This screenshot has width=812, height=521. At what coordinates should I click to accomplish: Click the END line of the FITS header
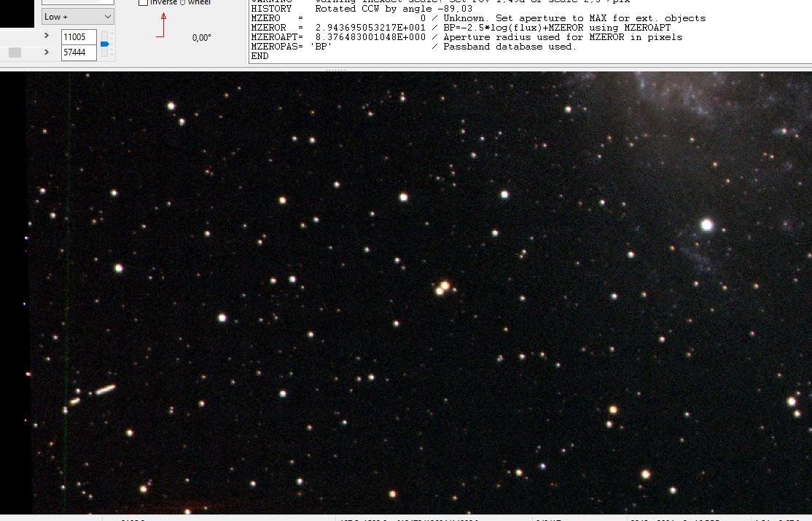tap(259, 56)
